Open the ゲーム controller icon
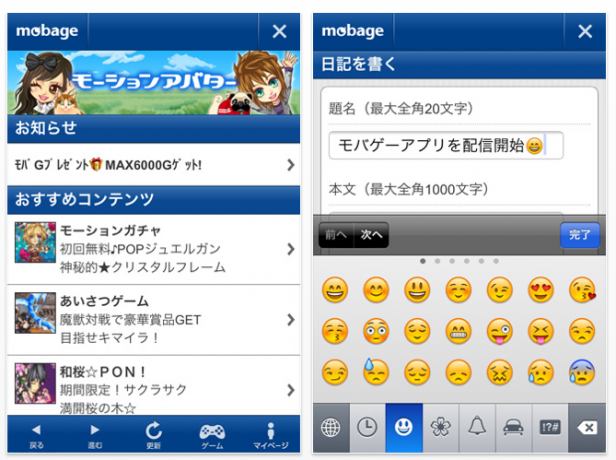 pos(212,431)
